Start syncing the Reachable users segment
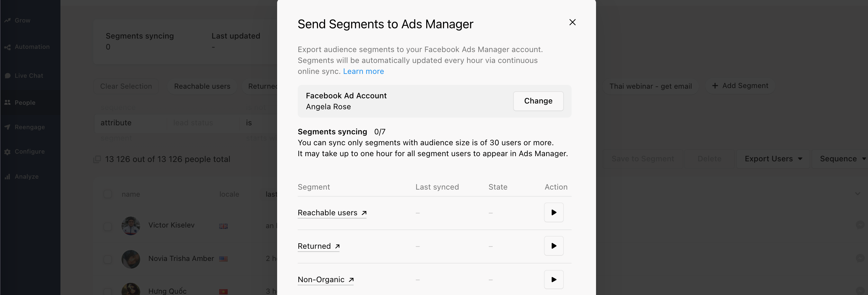The height and width of the screenshot is (295, 868). click(554, 212)
